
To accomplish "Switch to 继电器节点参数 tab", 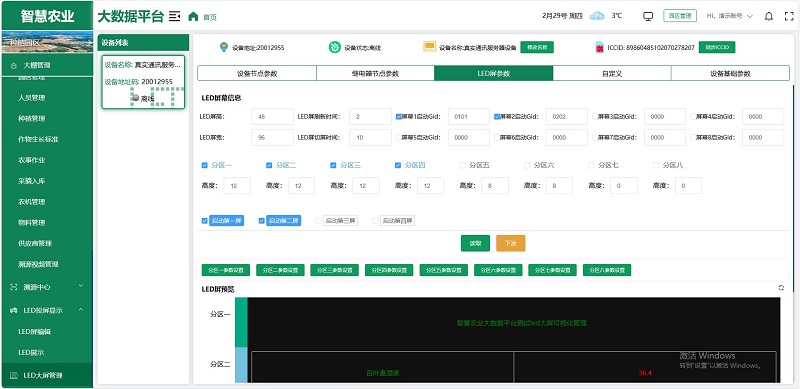I will (x=376, y=73).
